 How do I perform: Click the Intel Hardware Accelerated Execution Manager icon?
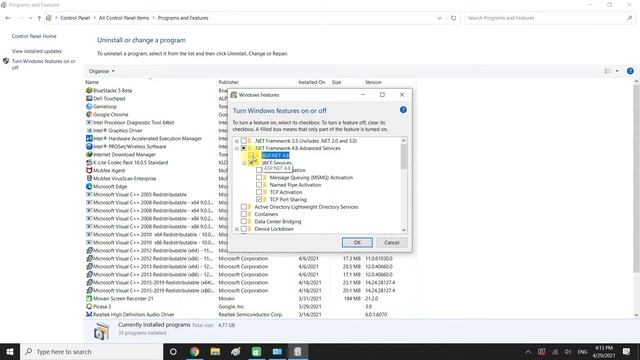89,138
